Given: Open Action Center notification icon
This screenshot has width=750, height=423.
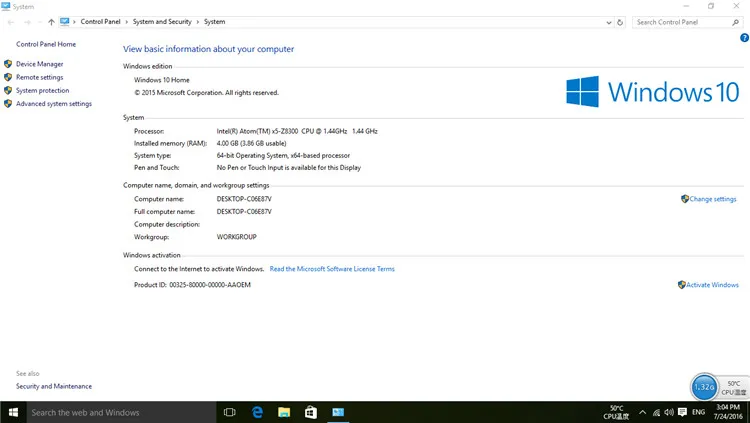Looking at the screenshot, I should pyautogui.click(x=683, y=412).
